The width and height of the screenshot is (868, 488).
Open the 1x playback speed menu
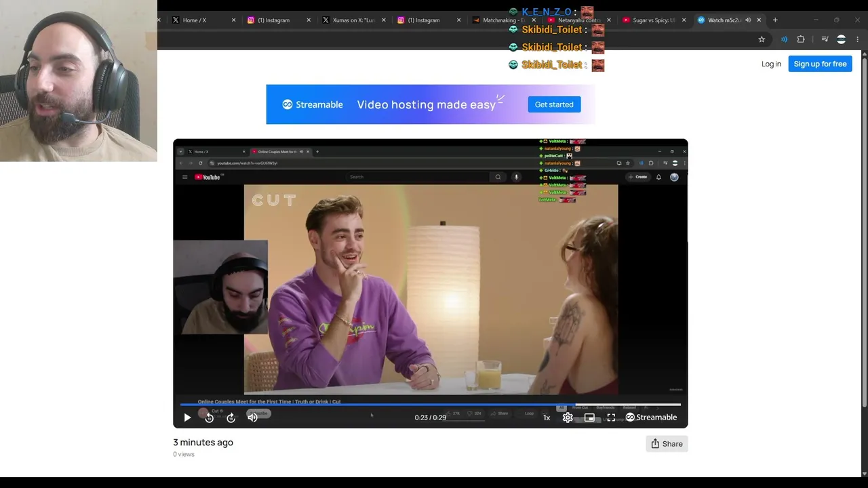tap(547, 418)
